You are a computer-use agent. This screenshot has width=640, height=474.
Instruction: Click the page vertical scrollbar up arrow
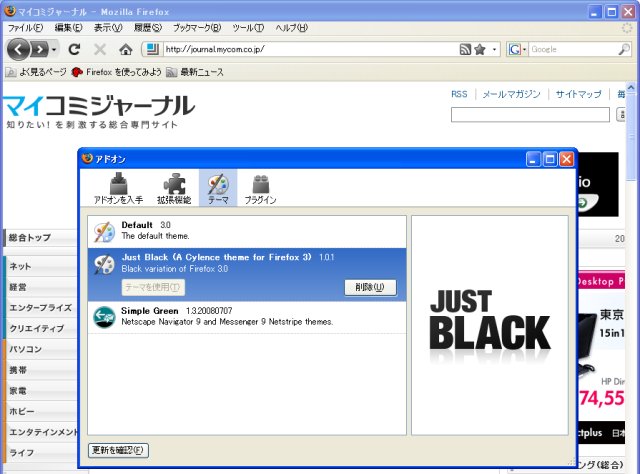pos(631,87)
